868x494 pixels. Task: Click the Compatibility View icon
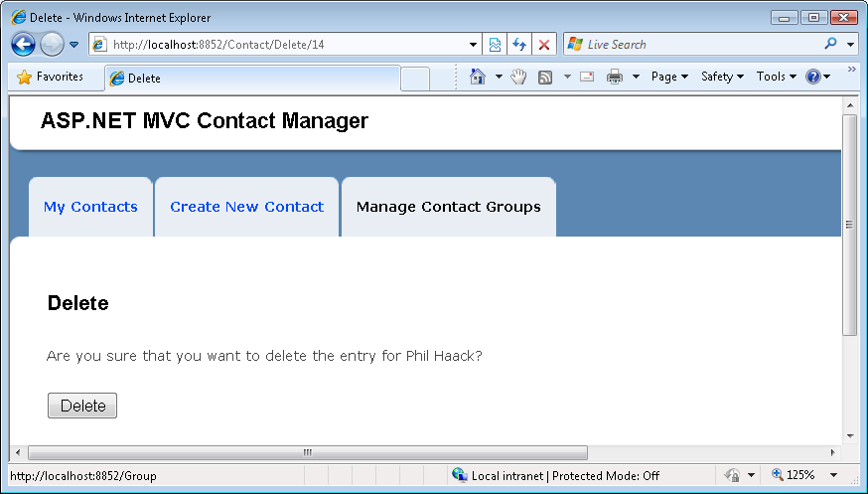(x=495, y=45)
